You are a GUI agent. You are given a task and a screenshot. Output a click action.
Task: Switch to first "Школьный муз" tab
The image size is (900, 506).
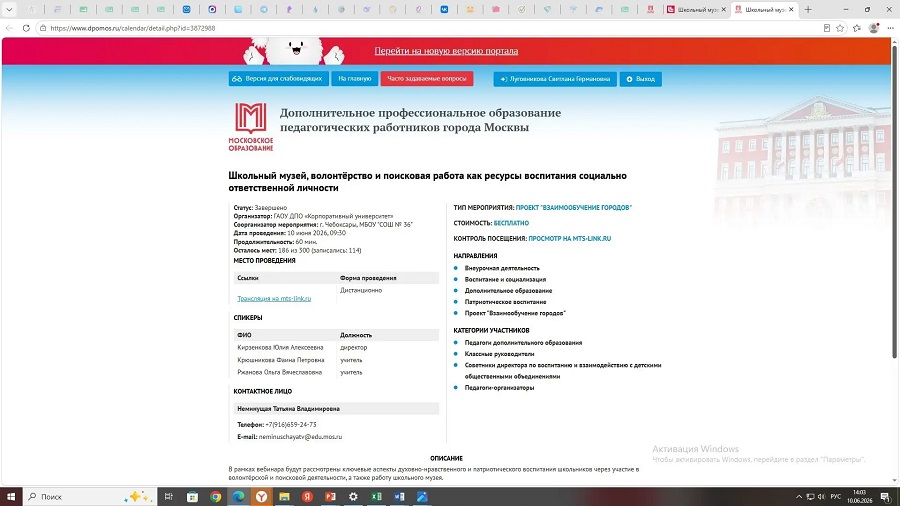[695, 9]
